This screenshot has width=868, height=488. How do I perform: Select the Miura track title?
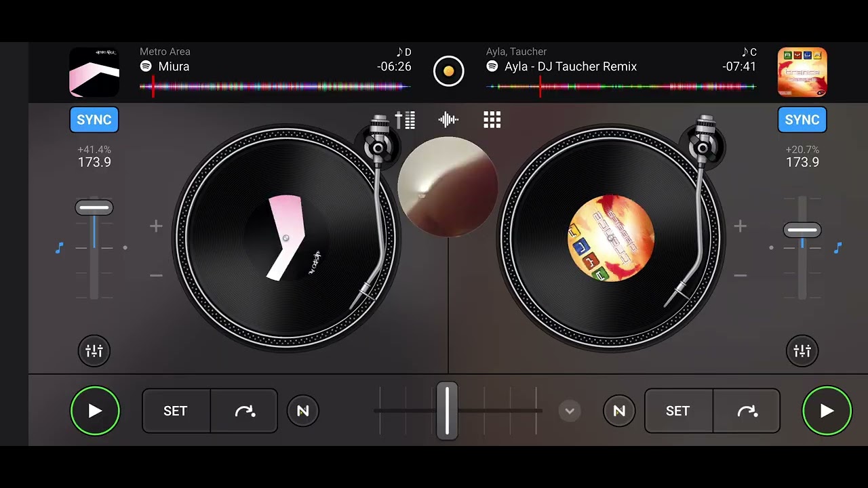pos(174,66)
